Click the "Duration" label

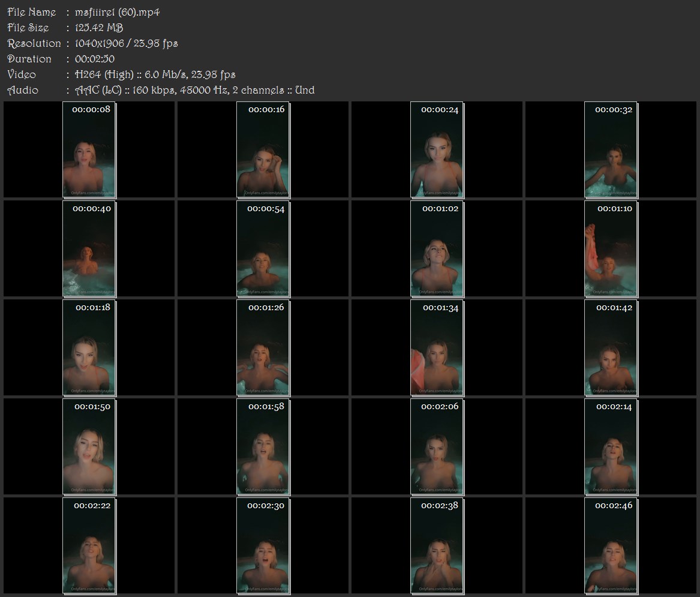click(29, 59)
